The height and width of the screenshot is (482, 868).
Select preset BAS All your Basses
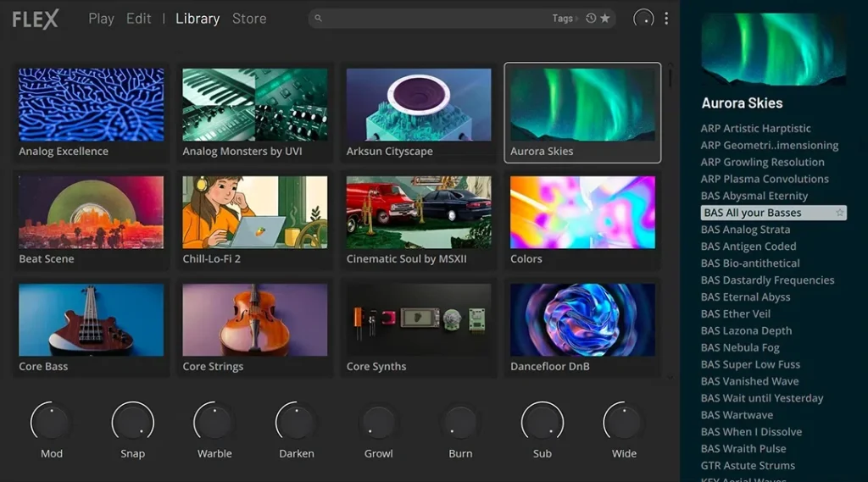[x=773, y=213]
